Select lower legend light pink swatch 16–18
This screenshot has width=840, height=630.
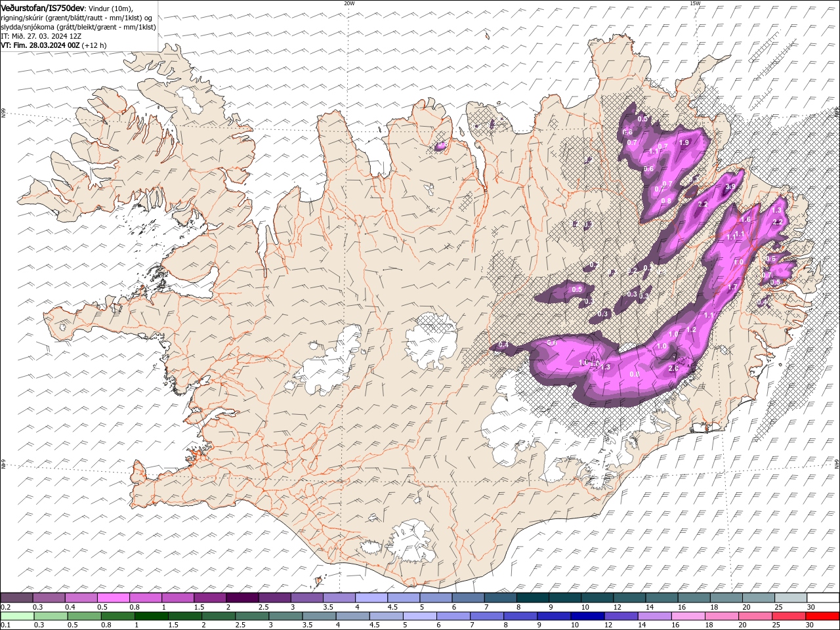click(x=688, y=616)
